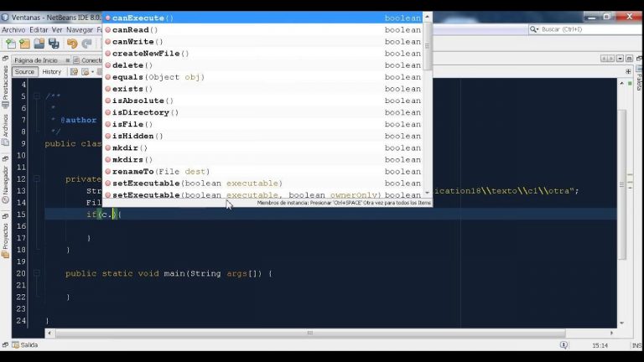This screenshot has height=362, width=644.
Task: Open the Archivo menu
Action: point(13,29)
